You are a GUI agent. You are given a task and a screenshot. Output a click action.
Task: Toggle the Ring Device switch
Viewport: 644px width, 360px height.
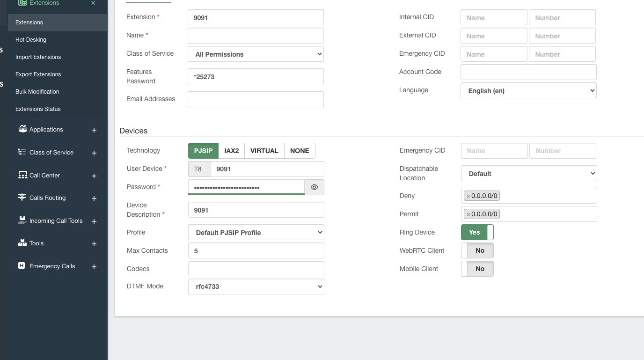[477, 232]
